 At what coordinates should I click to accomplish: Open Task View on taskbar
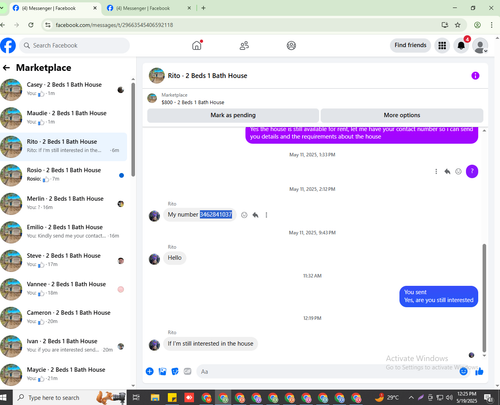(x=136, y=397)
